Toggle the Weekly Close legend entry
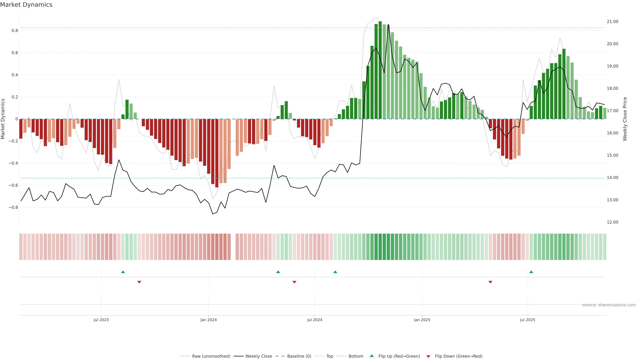This screenshot has height=362, width=644. pyautogui.click(x=258, y=356)
